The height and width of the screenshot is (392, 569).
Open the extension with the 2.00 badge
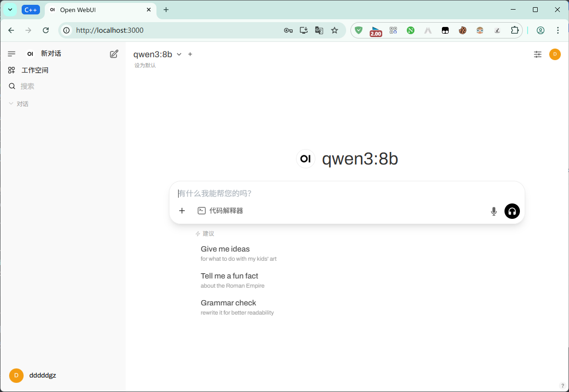click(375, 31)
